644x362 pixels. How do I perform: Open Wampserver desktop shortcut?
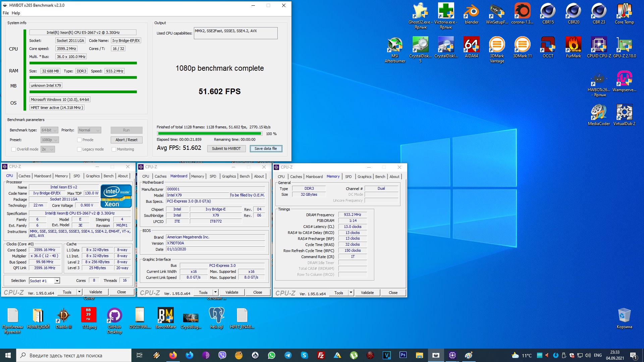624,81
